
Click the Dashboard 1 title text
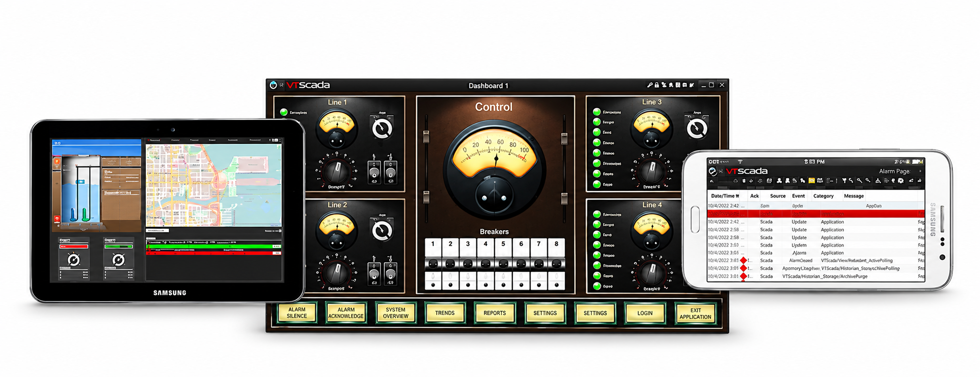click(x=488, y=86)
